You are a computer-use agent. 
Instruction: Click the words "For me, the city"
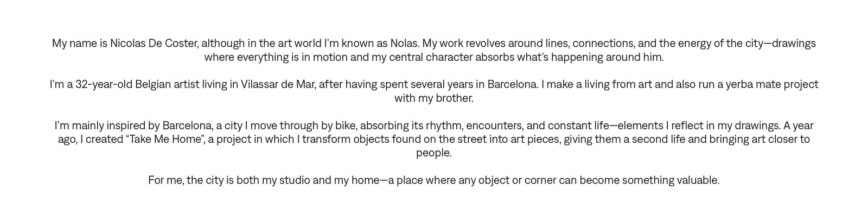pos(186,181)
